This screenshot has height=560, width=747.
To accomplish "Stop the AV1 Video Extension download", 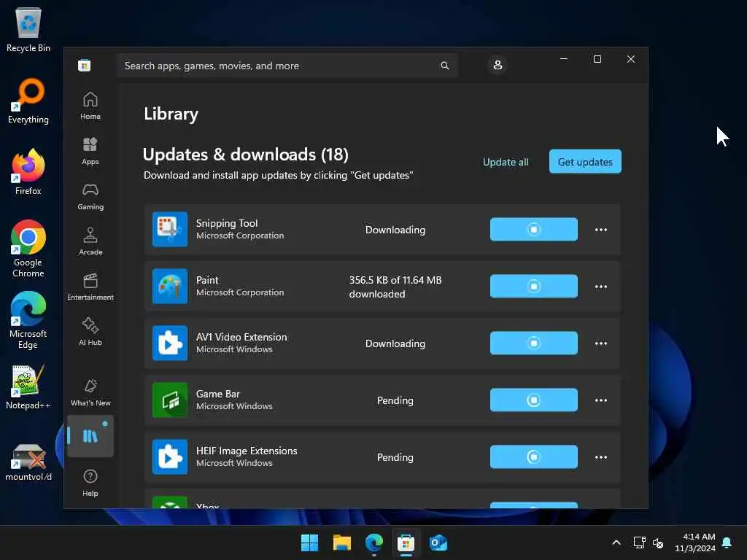I will click(533, 343).
